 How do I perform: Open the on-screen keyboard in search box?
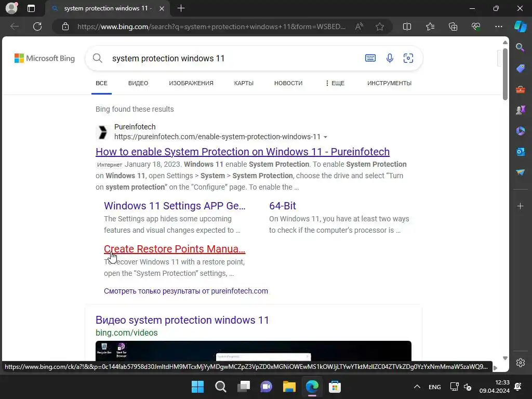pyautogui.click(x=370, y=58)
